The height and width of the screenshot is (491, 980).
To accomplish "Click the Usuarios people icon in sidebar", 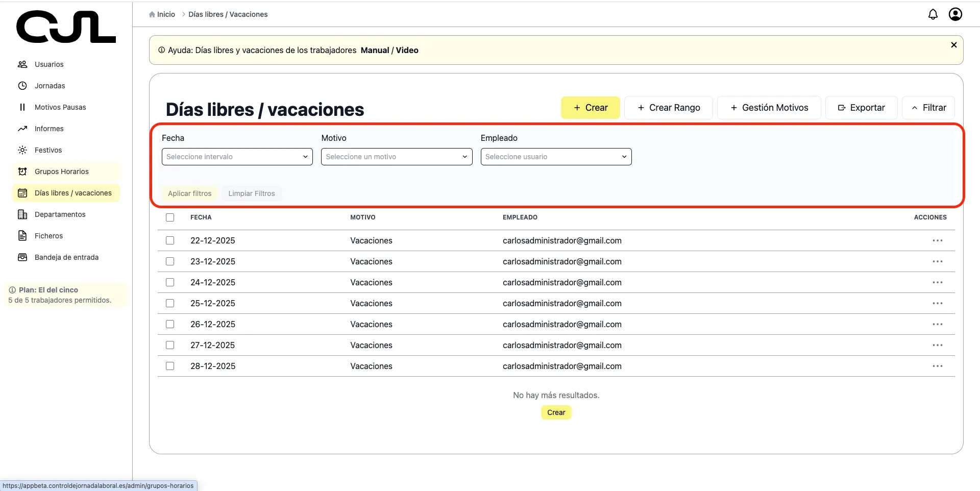I will 22,64.
